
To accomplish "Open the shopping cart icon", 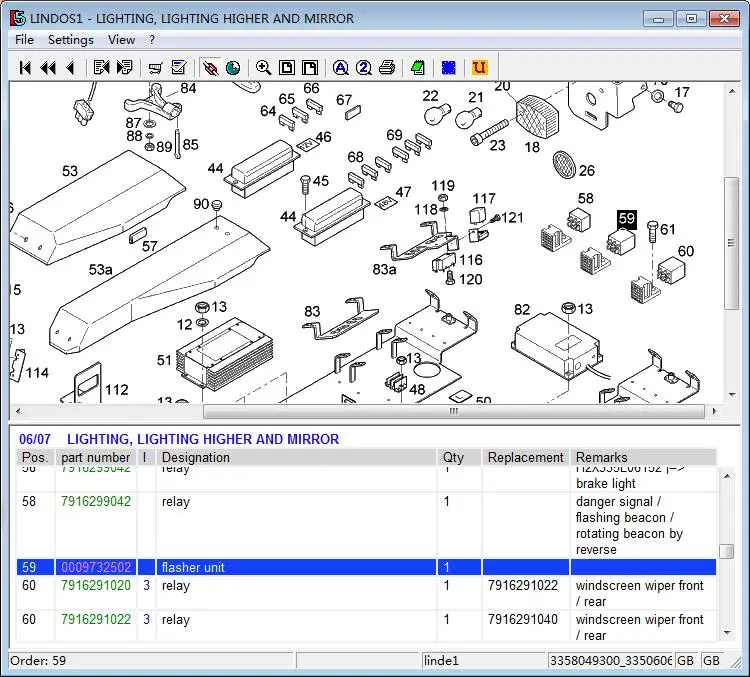I will (155, 68).
